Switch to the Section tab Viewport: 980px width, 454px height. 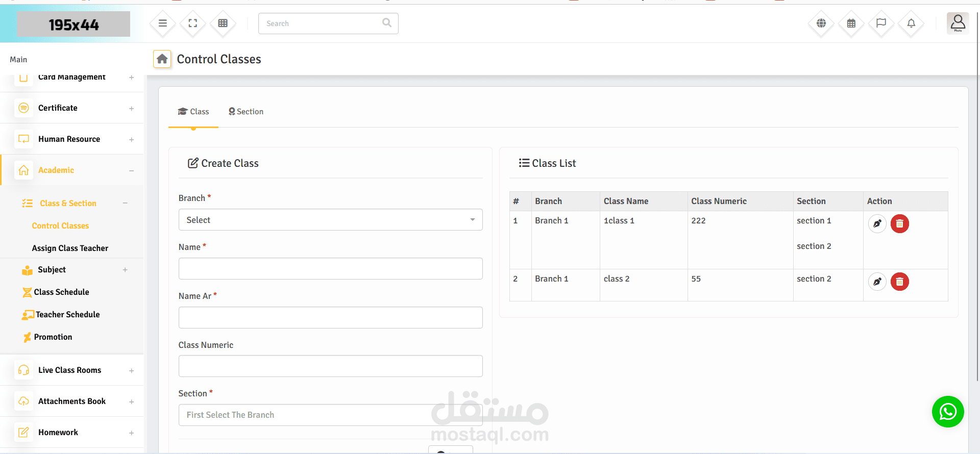pos(246,112)
